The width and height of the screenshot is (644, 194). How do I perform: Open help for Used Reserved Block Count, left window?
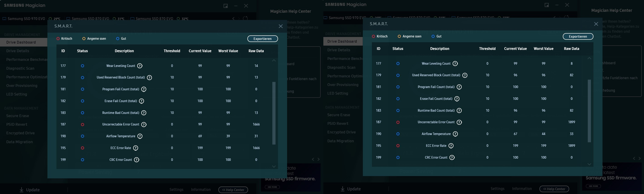tap(149, 78)
